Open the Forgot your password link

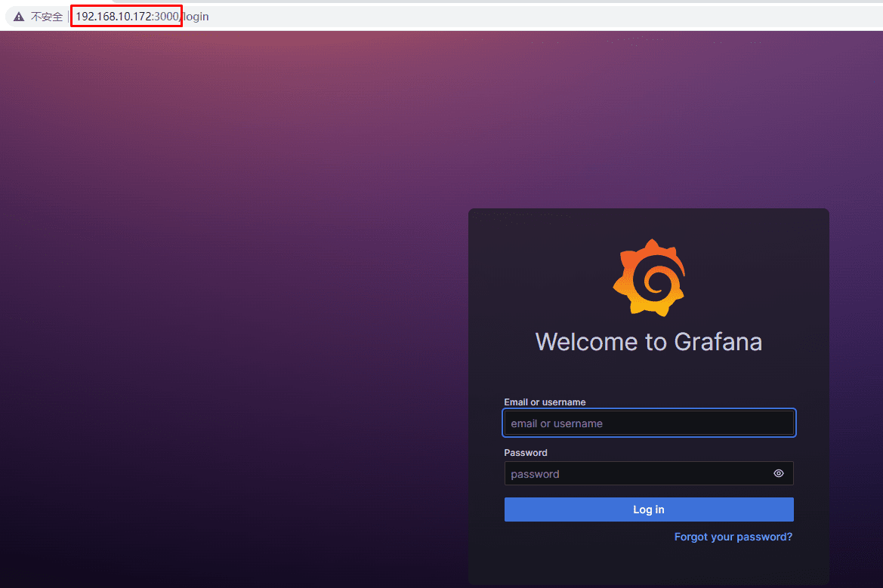pyautogui.click(x=733, y=537)
